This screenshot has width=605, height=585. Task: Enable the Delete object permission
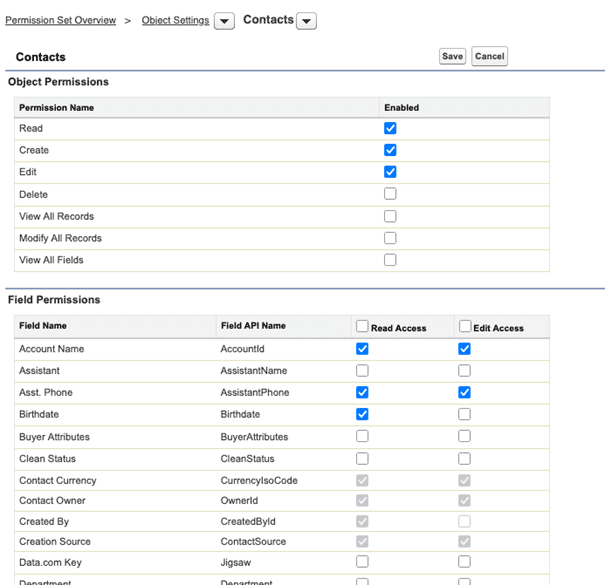[x=390, y=194]
